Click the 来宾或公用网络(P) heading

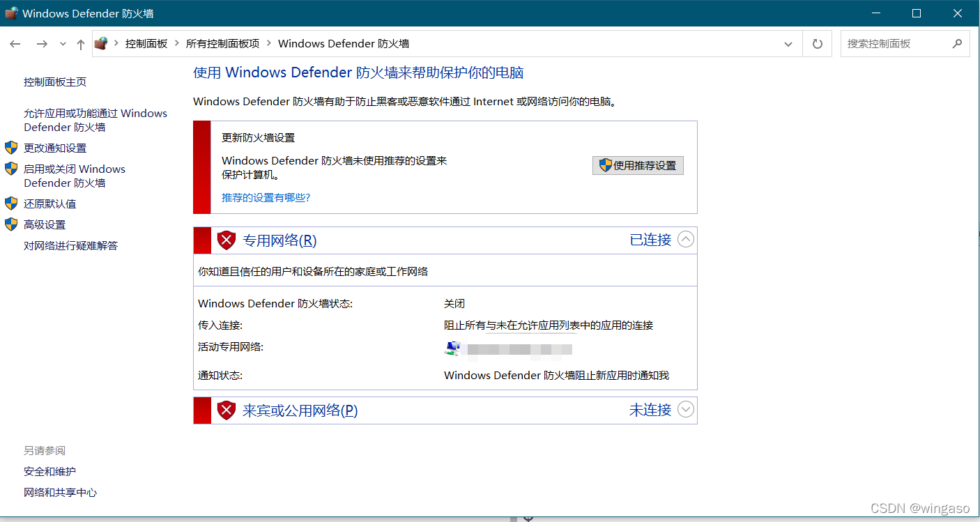(300, 410)
